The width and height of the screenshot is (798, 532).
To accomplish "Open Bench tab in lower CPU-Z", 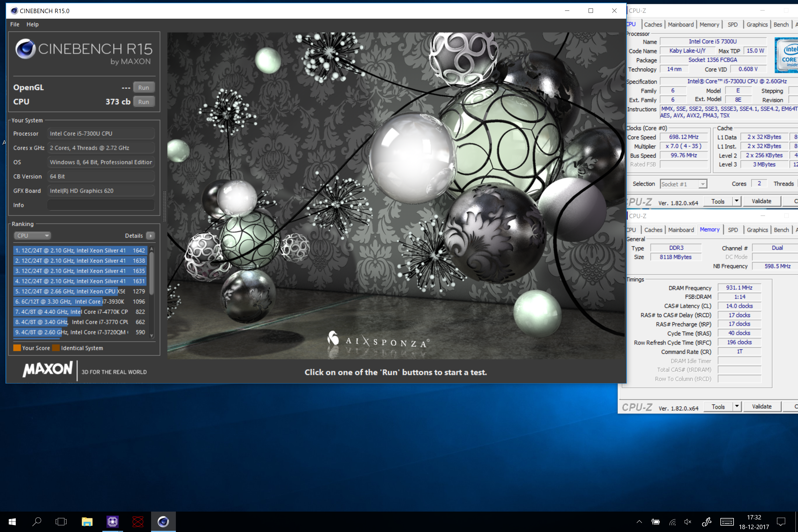I will [781, 230].
